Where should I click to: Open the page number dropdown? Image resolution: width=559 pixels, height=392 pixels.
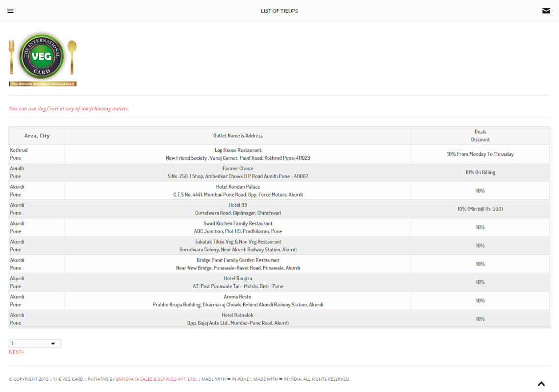click(35, 343)
